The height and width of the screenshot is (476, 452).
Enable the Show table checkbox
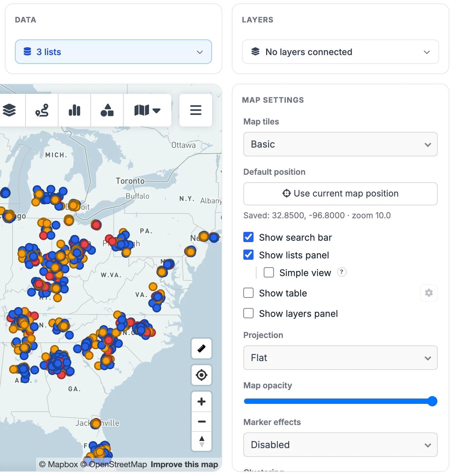248,293
